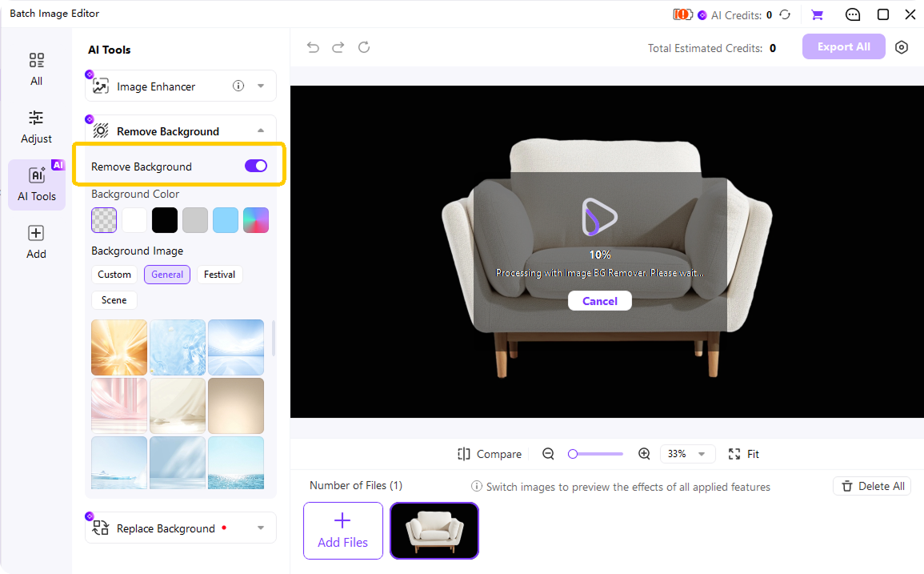This screenshot has width=924, height=574.
Task: Click the Replace Background tool icon
Action: [101, 528]
